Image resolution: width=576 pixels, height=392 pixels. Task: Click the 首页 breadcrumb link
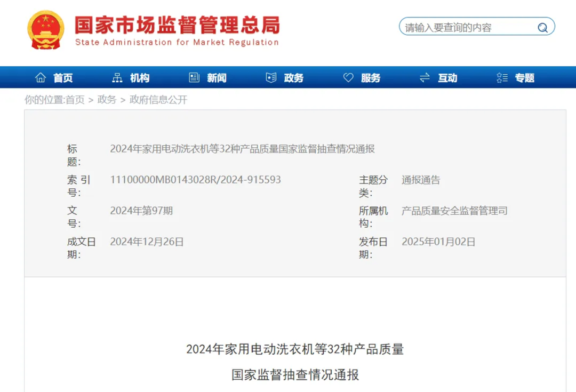click(x=75, y=100)
